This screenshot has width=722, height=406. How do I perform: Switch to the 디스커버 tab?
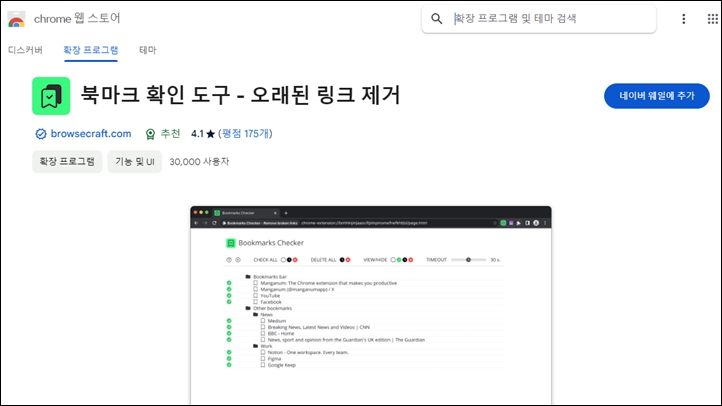coord(25,50)
